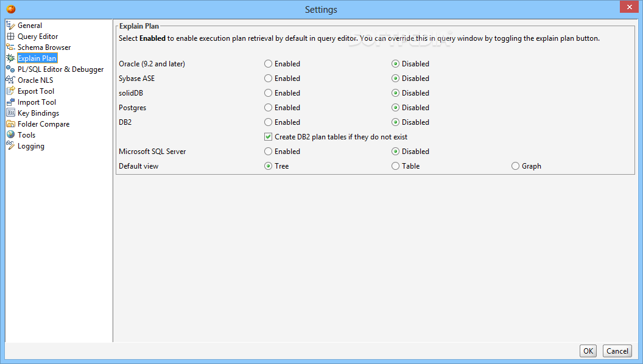The image size is (643, 364).
Task: Open Logging settings category
Action: coord(31,146)
